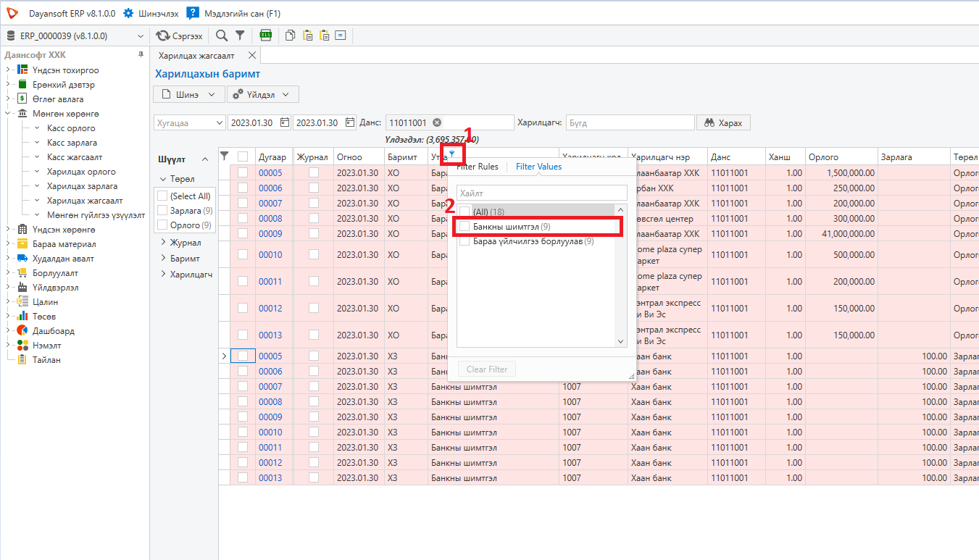Switch to Filter Rules tab
Screen dimensions: 979x560
pos(478,167)
